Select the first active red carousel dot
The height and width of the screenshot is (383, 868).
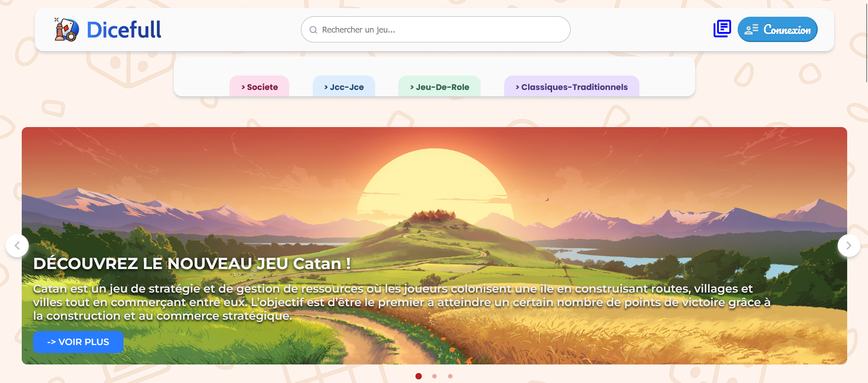tap(419, 376)
